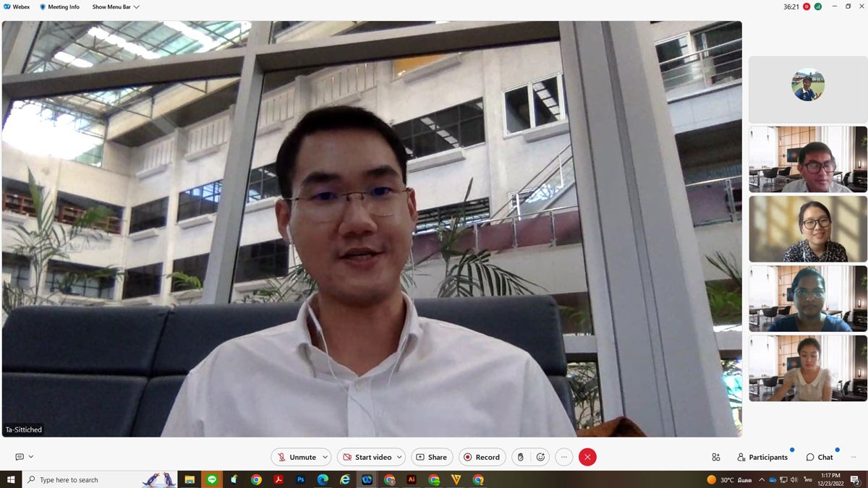The height and width of the screenshot is (488, 868).
Task: Toggle closed captions icon at bottom left
Action: point(20,457)
